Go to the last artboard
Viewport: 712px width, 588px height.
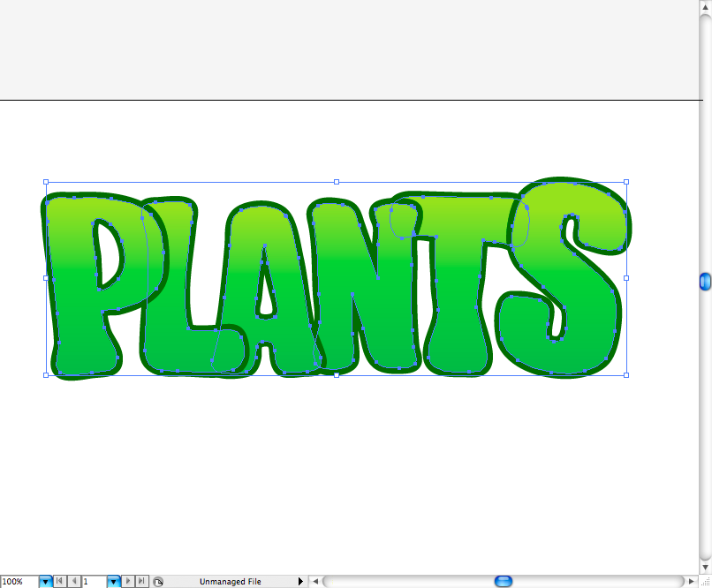(141, 581)
